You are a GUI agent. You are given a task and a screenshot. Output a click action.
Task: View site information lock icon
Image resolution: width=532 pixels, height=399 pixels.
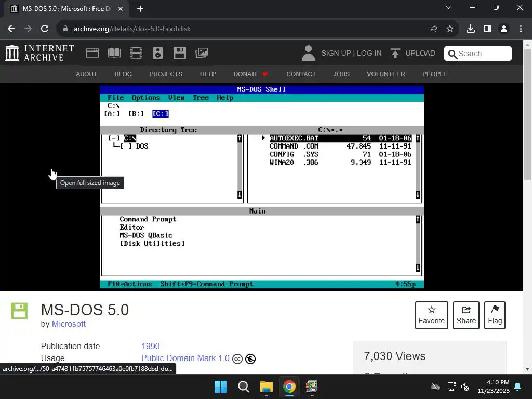pos(65,29)
